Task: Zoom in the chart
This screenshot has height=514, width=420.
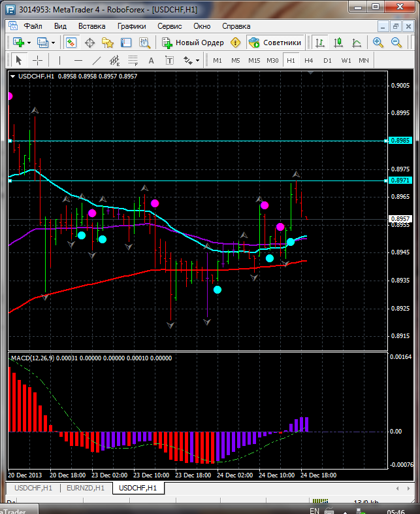Action: [378, 43]
